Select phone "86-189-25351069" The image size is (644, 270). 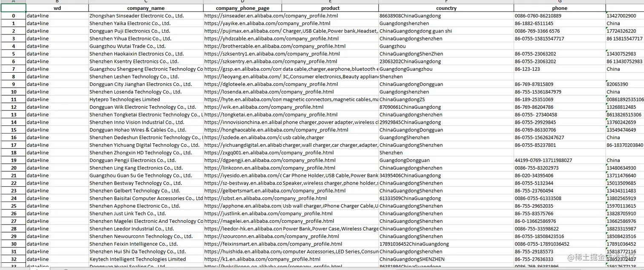(x=559, y=99)
